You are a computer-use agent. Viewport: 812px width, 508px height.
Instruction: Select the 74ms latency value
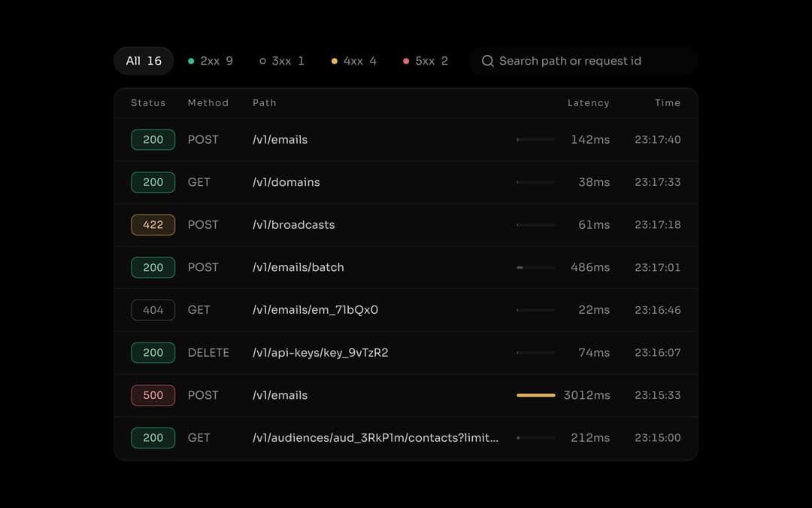tap(594, 352)
